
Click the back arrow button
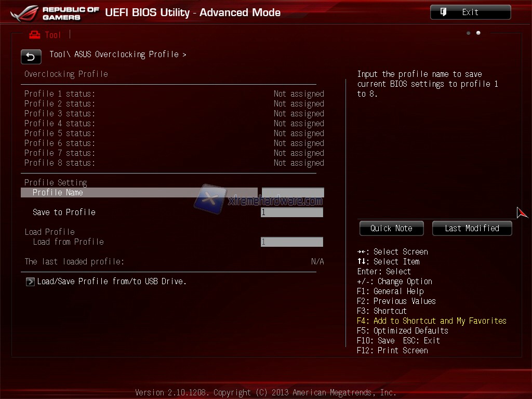coord(31,57)
